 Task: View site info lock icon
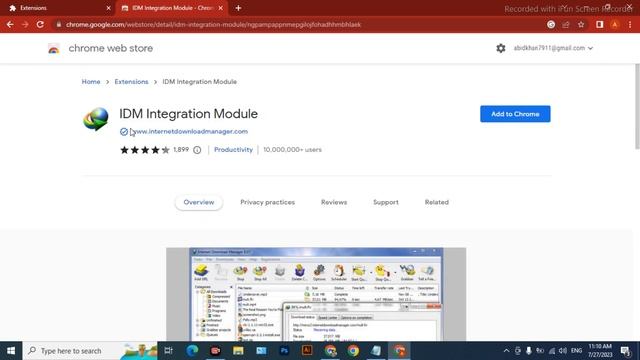pos(58,24)
